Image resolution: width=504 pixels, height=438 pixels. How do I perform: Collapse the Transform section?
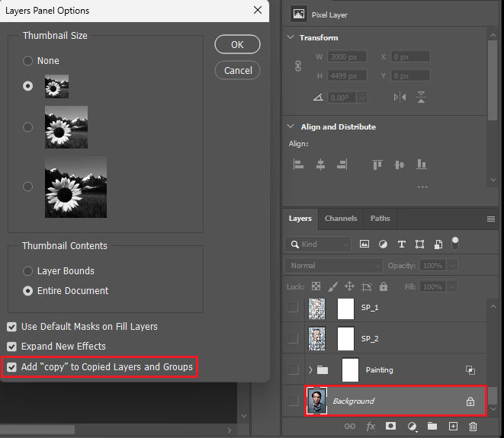point(290,37)
